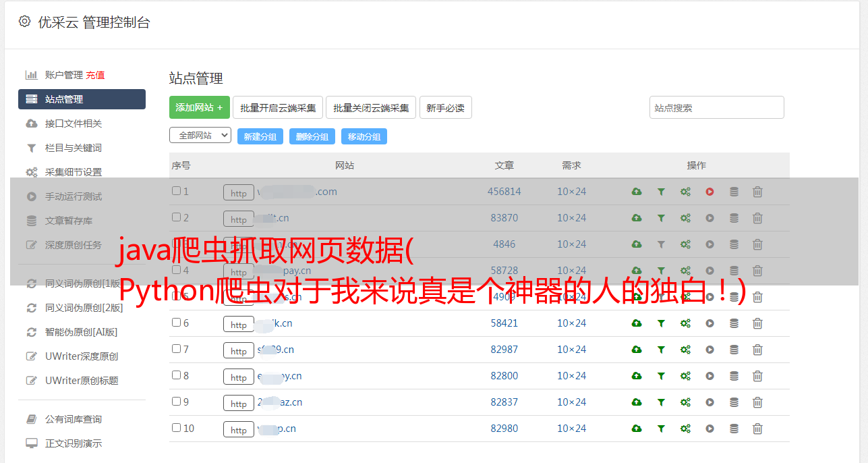868x463 pixels.
Task: Click the trash icon in row 8
Action: point(757,376)
